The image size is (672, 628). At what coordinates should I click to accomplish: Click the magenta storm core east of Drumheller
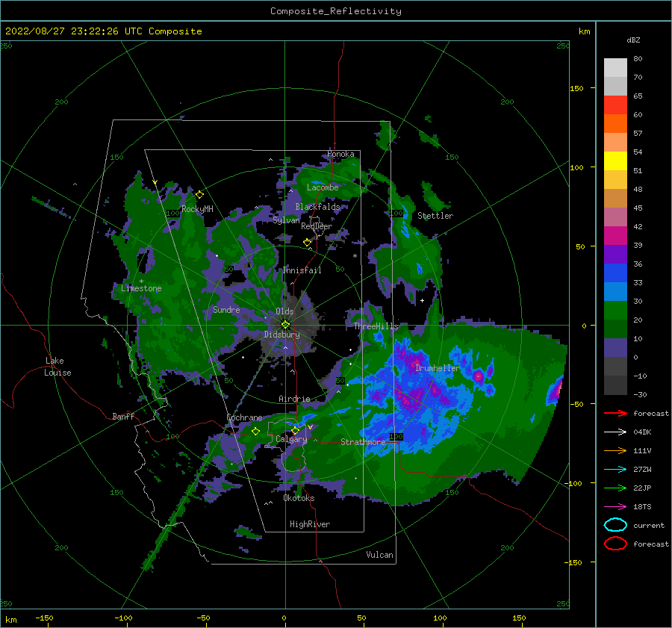[479, 377]
